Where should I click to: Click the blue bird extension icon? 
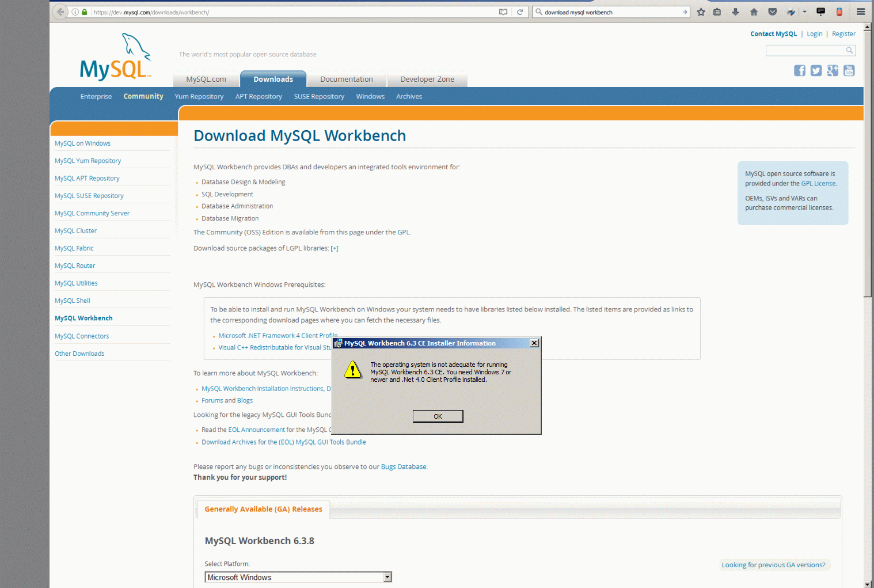[791, 12]
